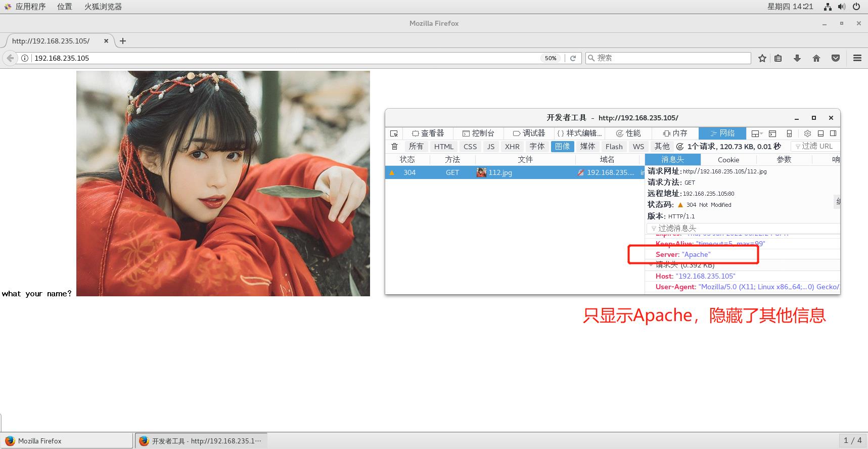The image size is (868, 449).
Task: Open devtools settings gear icon
Action: point(807,133)
